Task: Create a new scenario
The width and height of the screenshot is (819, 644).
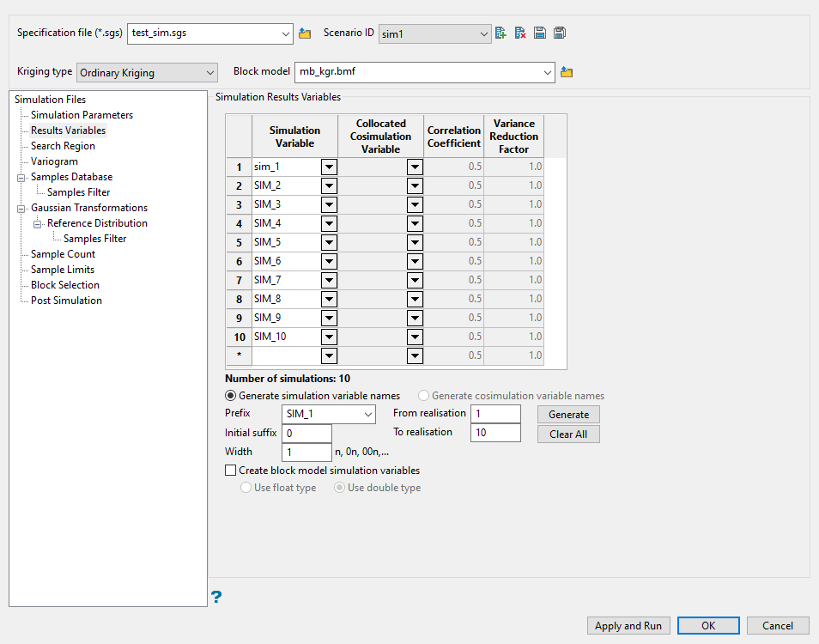Action: 500,33
